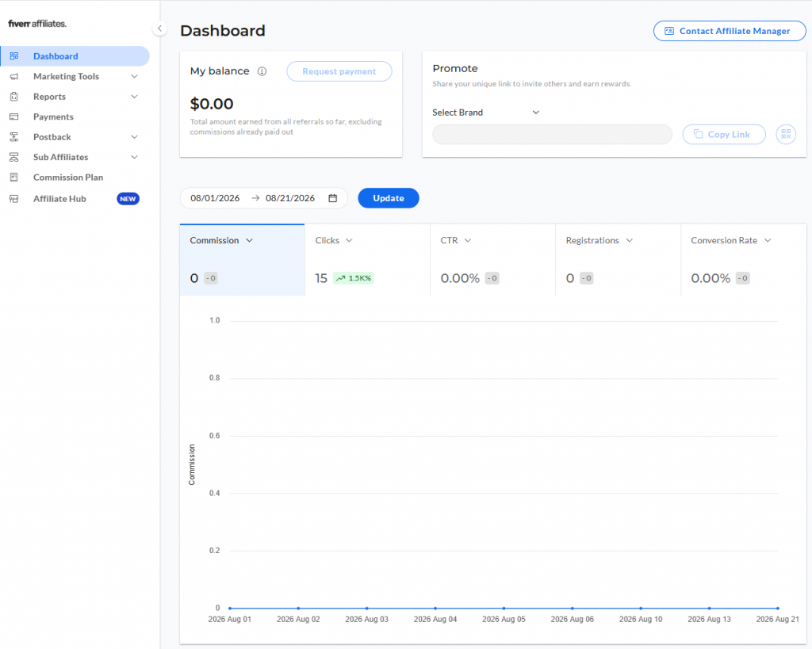Image resolution: width=812 pixels, height=649 pixels.
Task: Open Affiliate Hub page
Action: pos(75,199)
